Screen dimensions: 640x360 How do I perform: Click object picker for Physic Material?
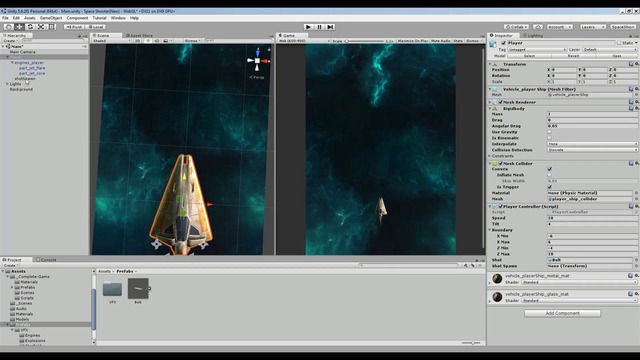pos(636,193)
